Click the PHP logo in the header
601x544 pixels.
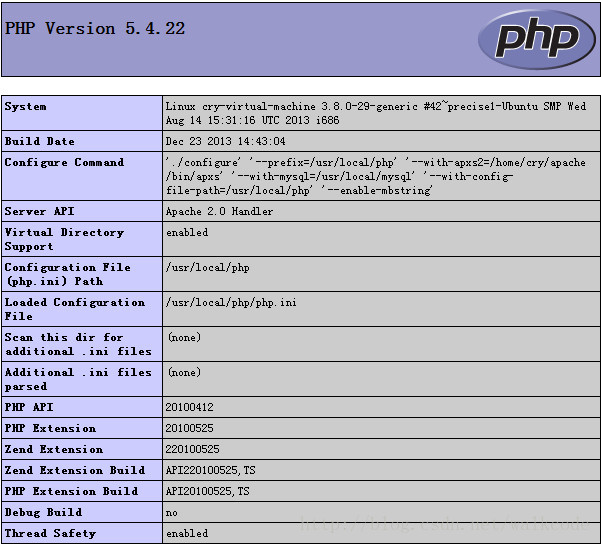click(537, 39)
